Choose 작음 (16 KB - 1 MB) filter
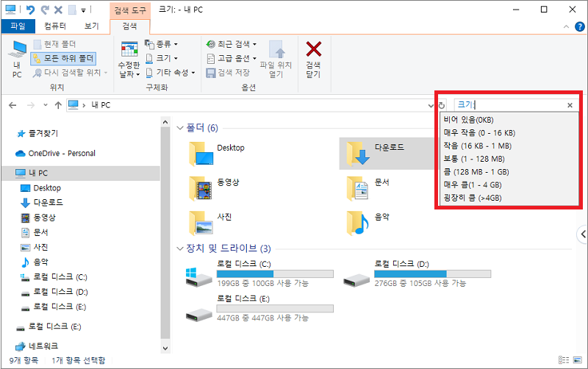 tap(509, 146)
